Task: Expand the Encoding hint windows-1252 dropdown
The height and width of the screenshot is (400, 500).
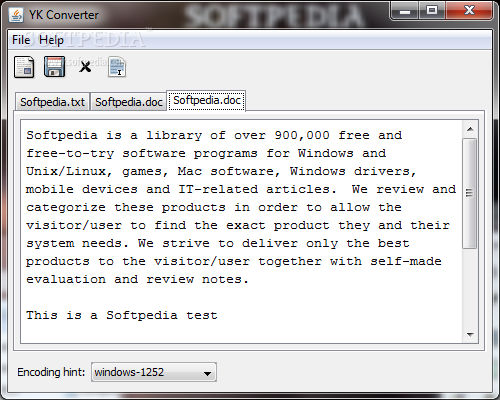Action: [x=154, y=372]
